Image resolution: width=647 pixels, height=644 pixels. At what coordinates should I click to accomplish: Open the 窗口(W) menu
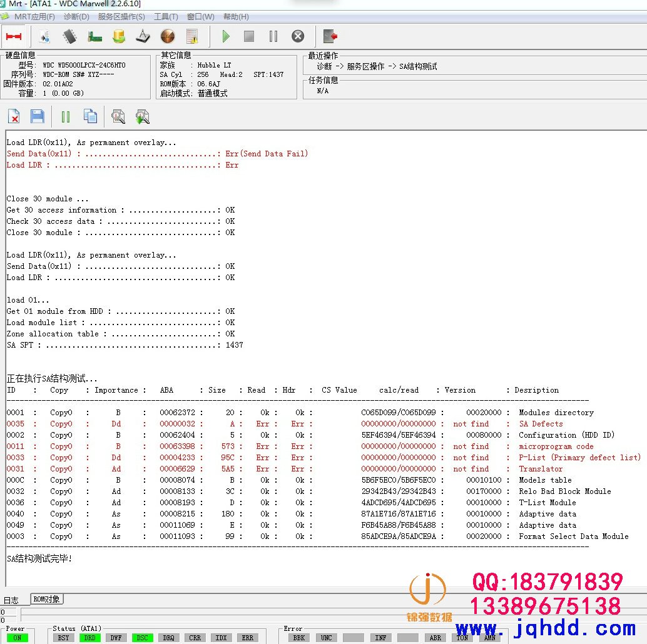200,17
